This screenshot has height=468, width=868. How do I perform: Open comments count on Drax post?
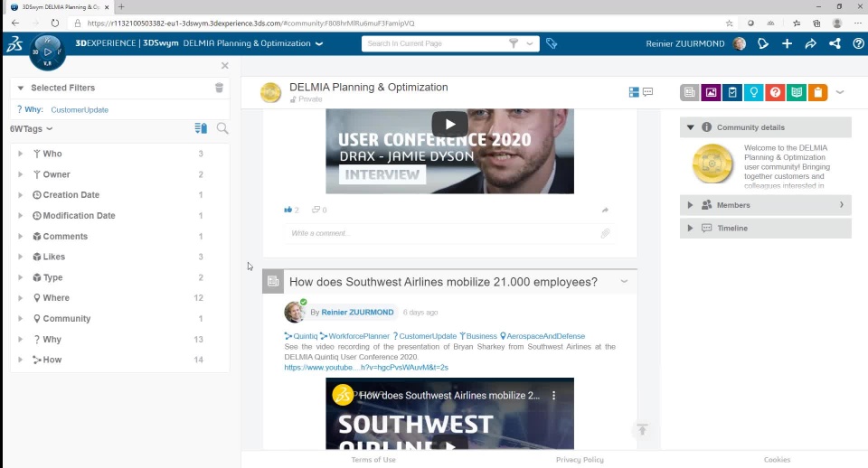point(319,210)
